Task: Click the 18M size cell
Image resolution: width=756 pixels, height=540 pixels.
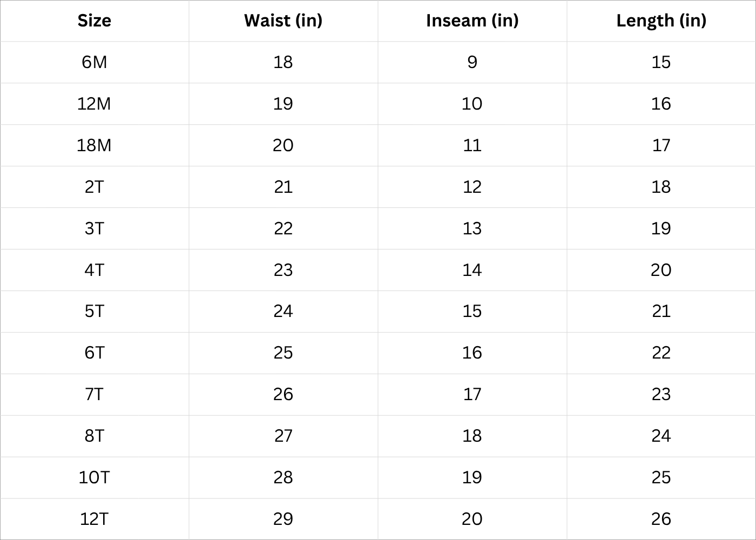Action: pos(94,145)
